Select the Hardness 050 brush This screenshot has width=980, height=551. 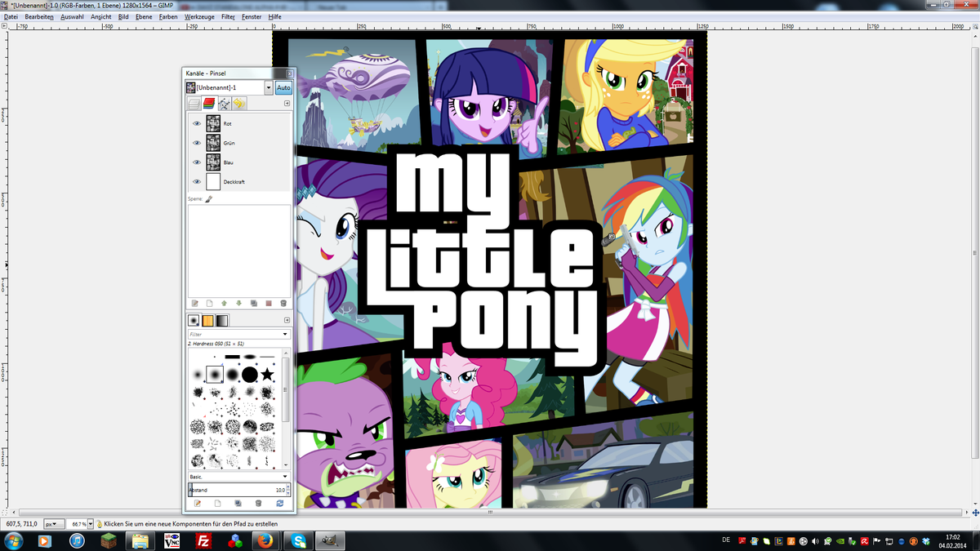pyautogui.click(x=214, y=375)
